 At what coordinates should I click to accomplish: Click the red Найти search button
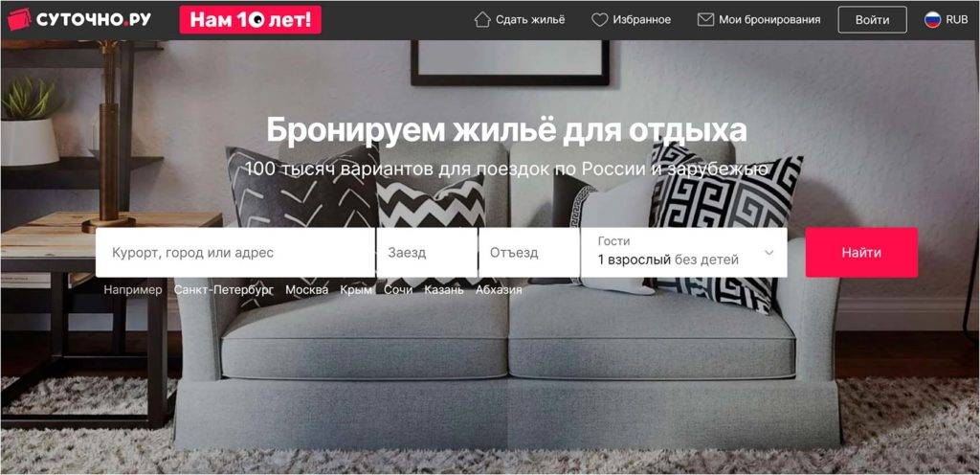tap(861, 253)
